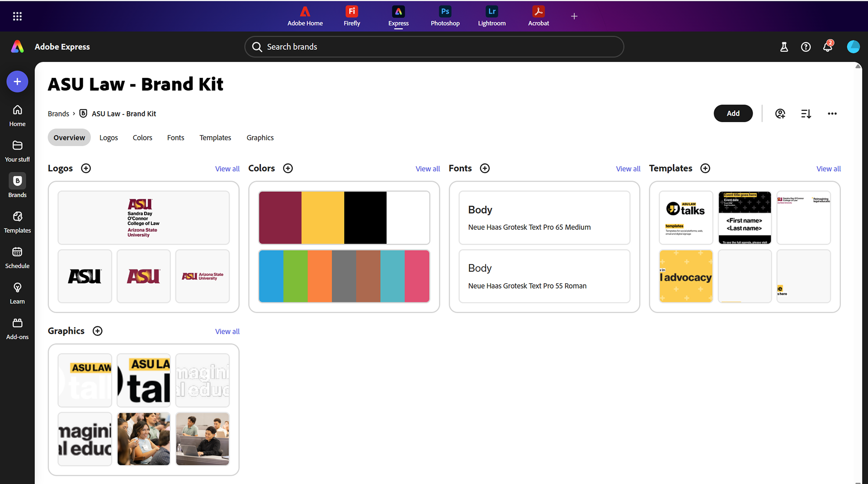Open the user profile avatar
This screenshot has height=484, width=868.
(x=853, y=47)
